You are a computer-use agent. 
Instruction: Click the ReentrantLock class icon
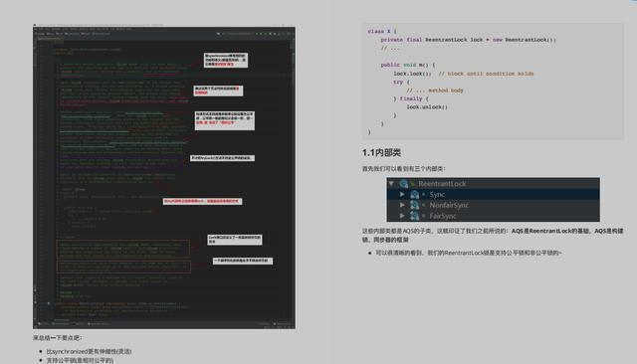(404, 184)
